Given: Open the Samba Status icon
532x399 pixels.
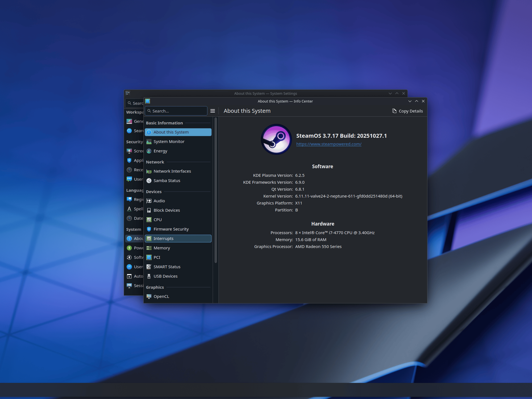Looking at the screenshot, I should (x=149, y=181).
